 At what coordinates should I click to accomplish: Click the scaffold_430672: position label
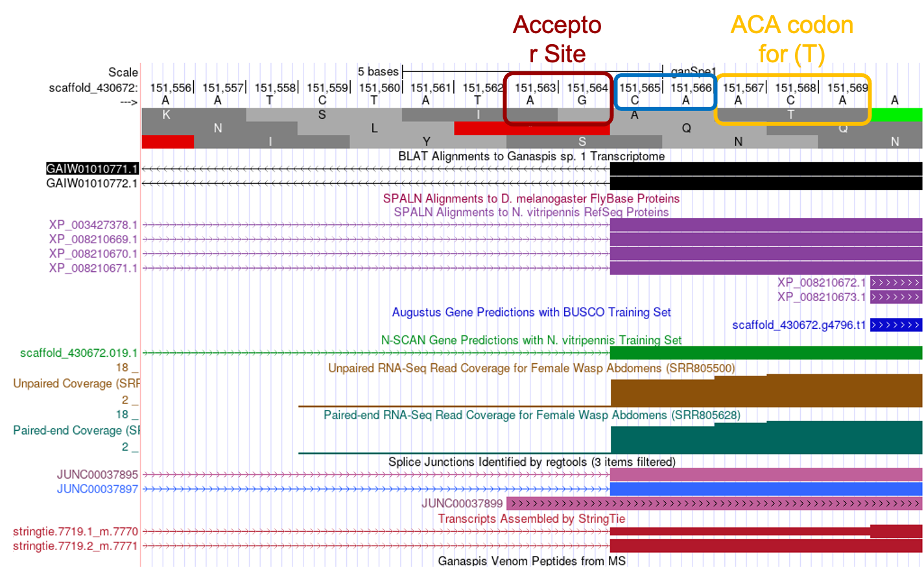pos(93,88)
